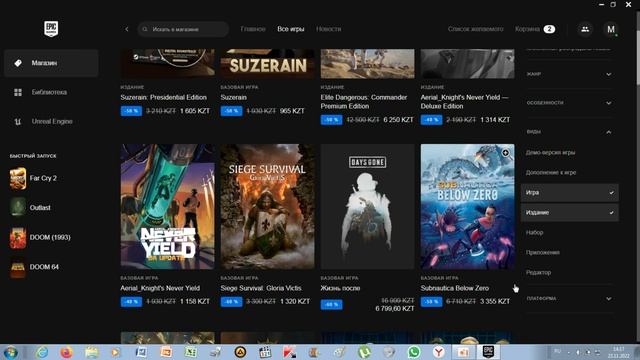Open Aerial_Knight's Never Yield — Deluxe Edition title
The height and width of the screenshot is (360, 640).
464,102
